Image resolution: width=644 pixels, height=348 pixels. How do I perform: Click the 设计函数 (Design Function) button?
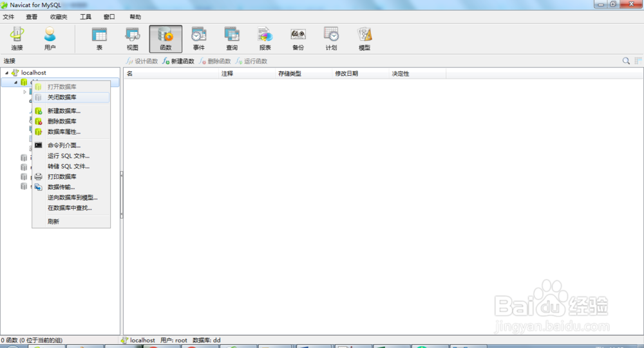coord(142,61)
